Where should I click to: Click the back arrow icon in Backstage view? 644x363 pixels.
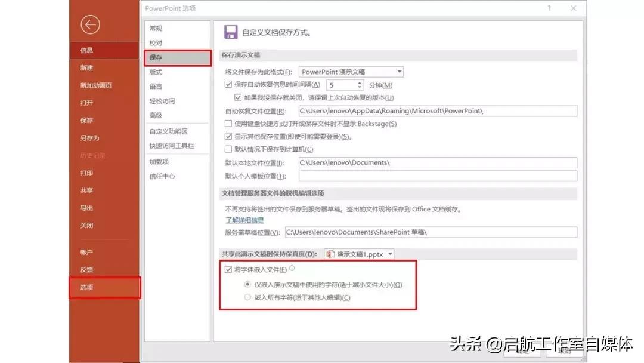tap(90, 24)
